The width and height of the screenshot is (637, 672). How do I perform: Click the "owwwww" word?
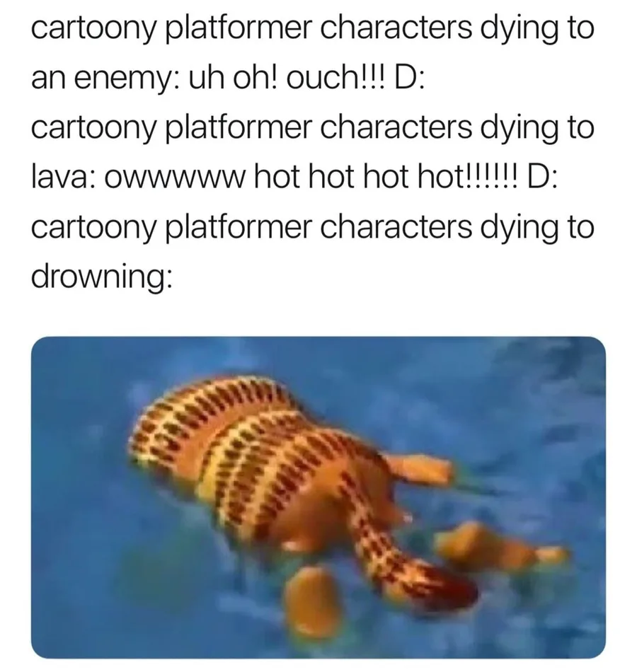pos(175,180)
